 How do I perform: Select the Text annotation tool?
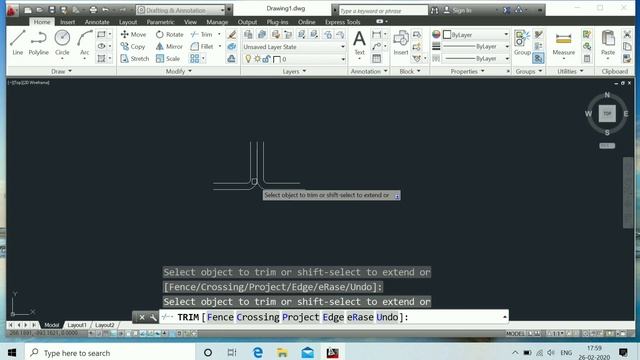tap(359, 42)
